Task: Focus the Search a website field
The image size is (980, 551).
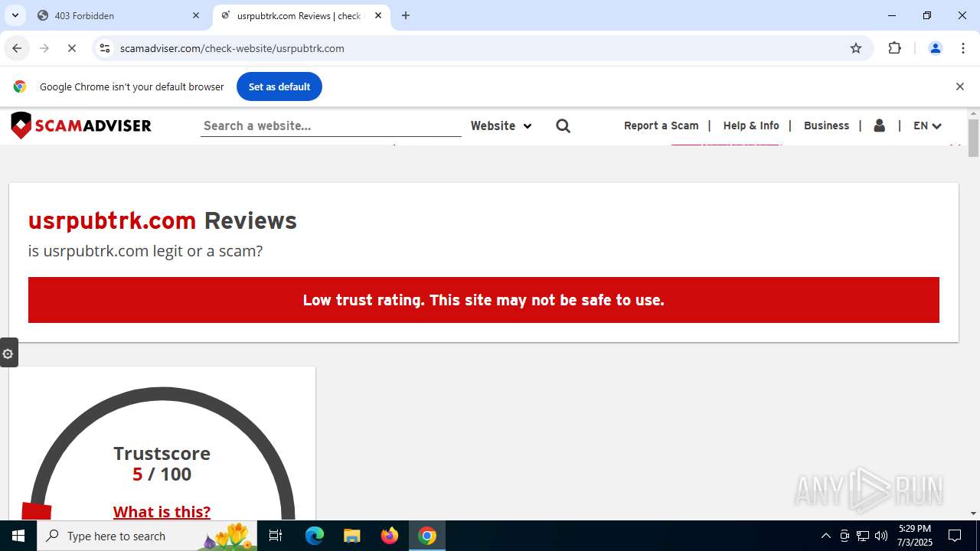Action: click(x=331, y=126)
